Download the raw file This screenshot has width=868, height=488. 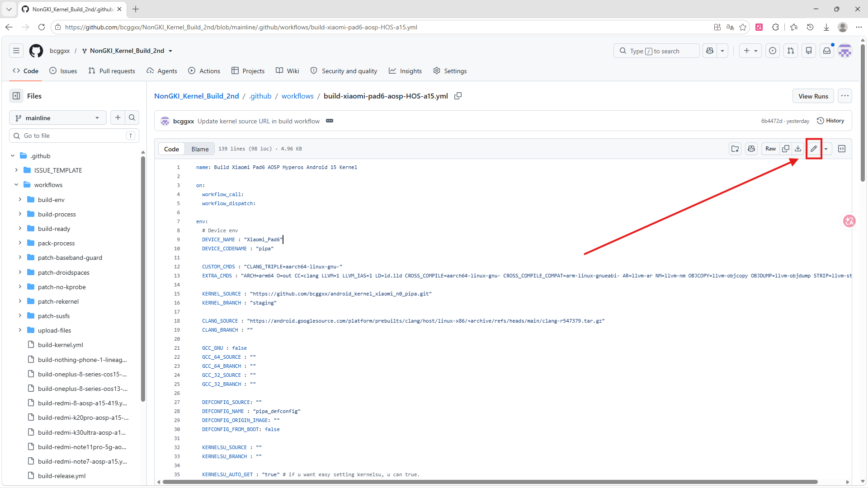click(798, 149)
